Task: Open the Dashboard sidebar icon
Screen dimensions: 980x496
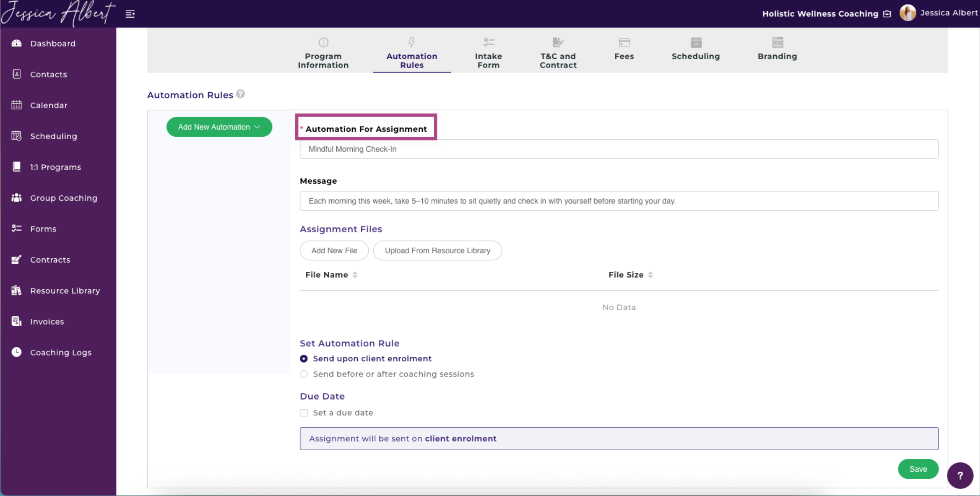Action: point(16,43)
